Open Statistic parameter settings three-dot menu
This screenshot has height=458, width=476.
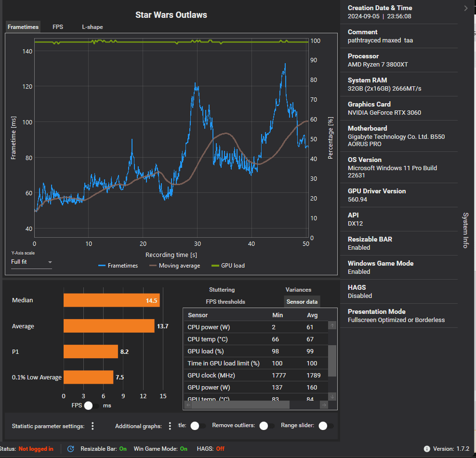93,426
